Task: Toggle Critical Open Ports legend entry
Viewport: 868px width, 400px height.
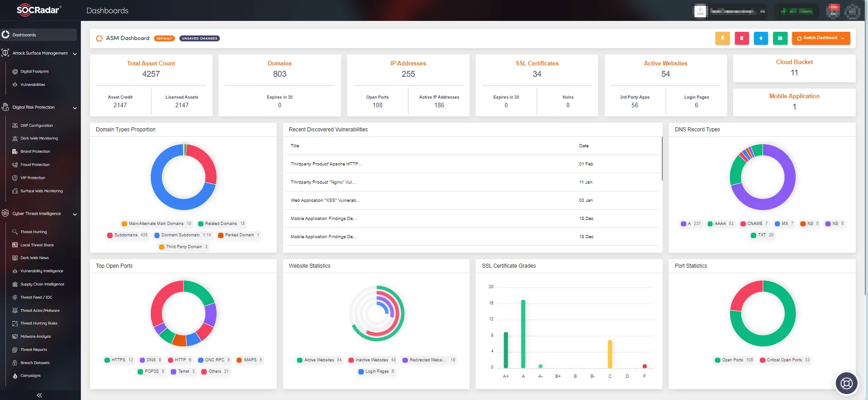Action: [784, 360]
